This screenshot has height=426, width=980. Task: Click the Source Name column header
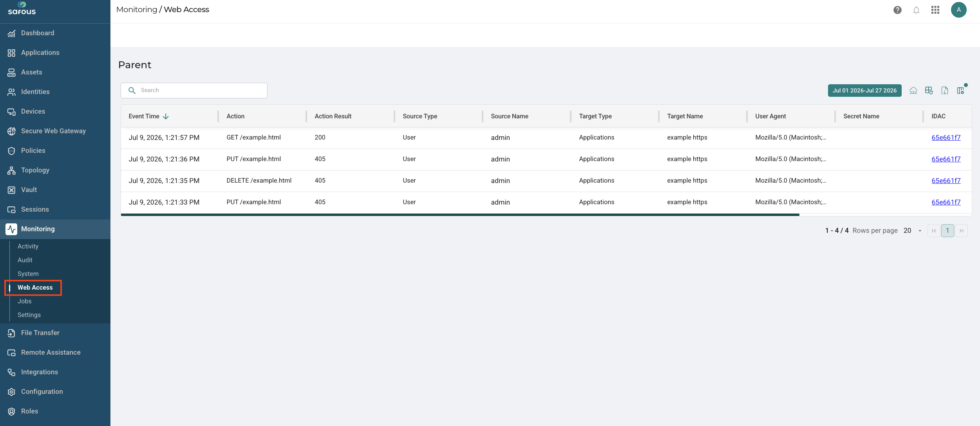pyautogui.click(x=510, y=116)
